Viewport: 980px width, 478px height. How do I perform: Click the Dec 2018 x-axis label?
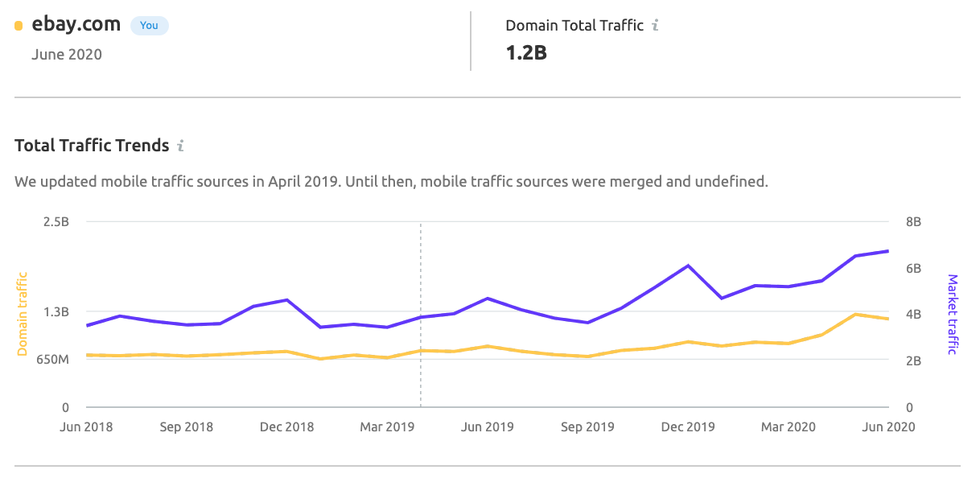click(287, 426)
